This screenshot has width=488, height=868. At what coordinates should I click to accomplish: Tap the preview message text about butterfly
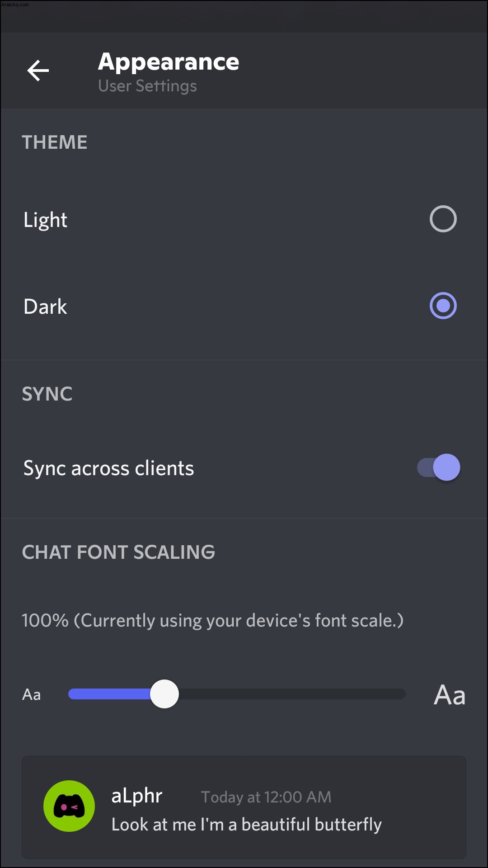click(247, 825)
